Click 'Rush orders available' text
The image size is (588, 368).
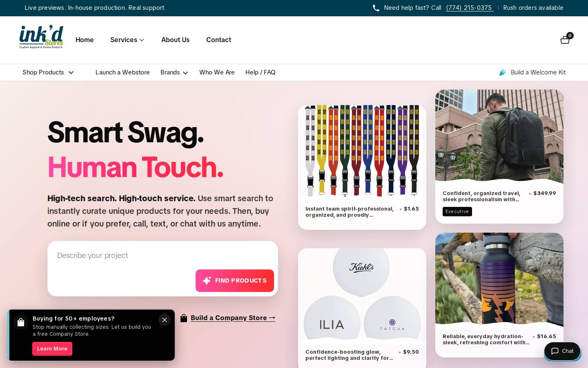pos(533,8)
